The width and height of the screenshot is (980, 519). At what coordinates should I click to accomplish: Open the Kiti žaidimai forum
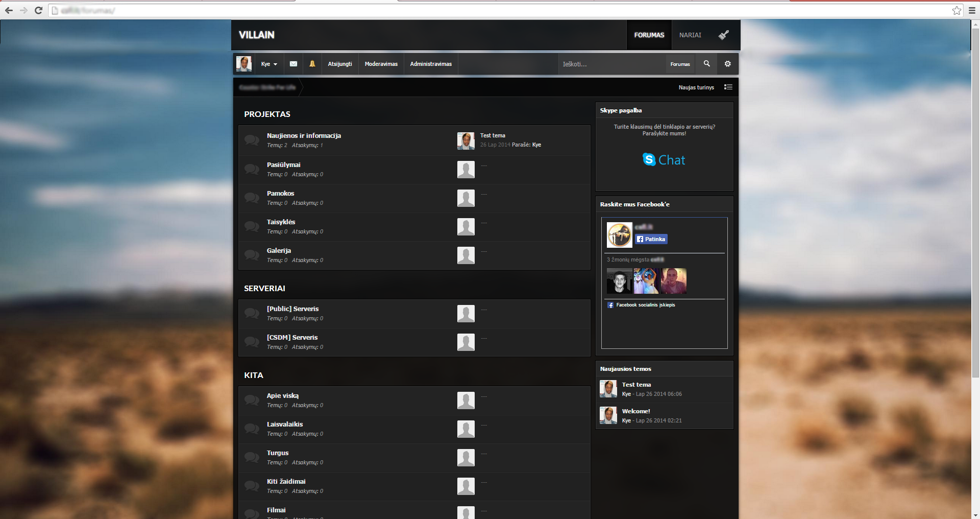point(286,481)
